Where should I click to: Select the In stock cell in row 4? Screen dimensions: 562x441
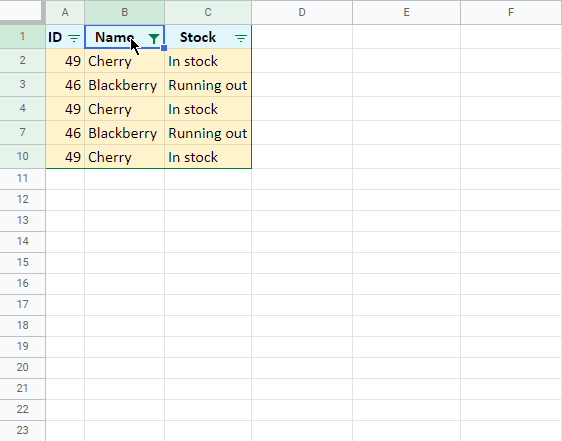coord(208,109)
